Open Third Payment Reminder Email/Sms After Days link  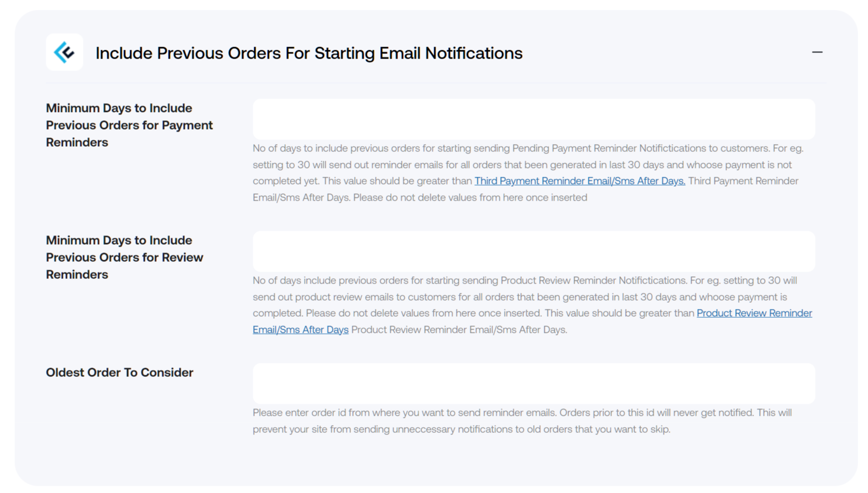(580, 181)
